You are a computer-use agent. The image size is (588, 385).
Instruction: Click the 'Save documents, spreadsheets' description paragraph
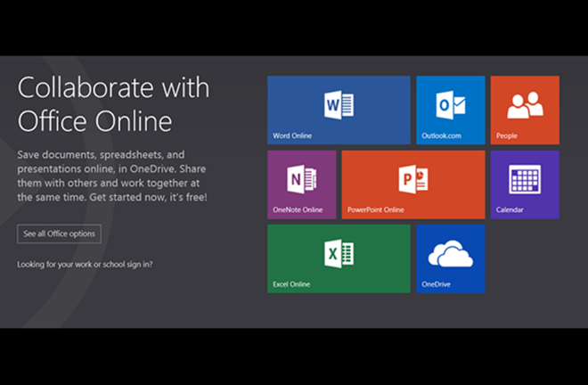click(x=112, y=176)
